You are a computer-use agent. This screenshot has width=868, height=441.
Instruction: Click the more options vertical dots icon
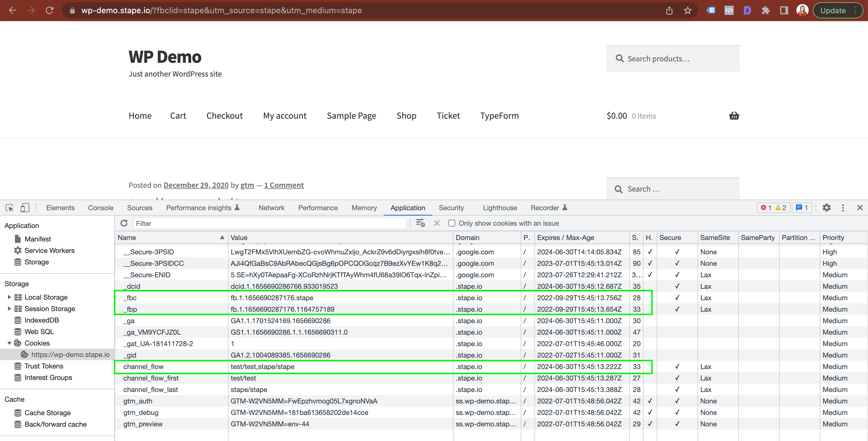pyautogui.click(x=843, y=208)
